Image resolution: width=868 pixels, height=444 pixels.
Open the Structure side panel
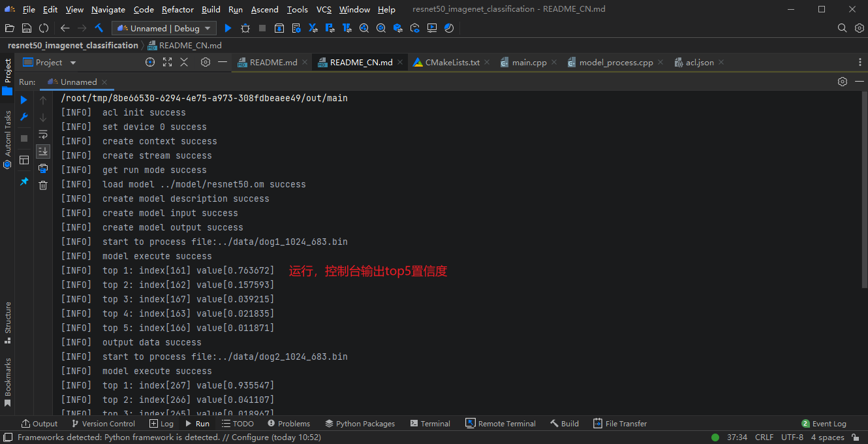coord(7,323)
